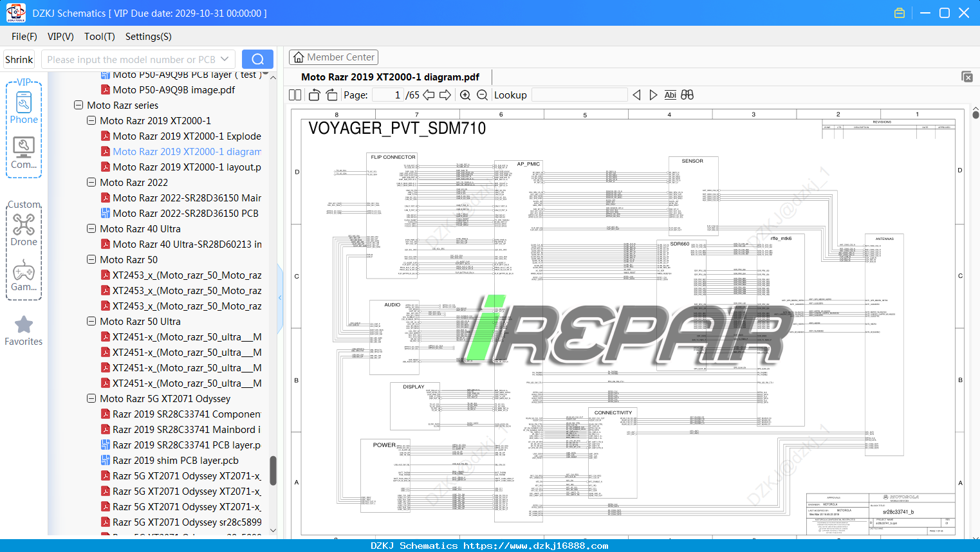Open the Member Center

(333, 57)
